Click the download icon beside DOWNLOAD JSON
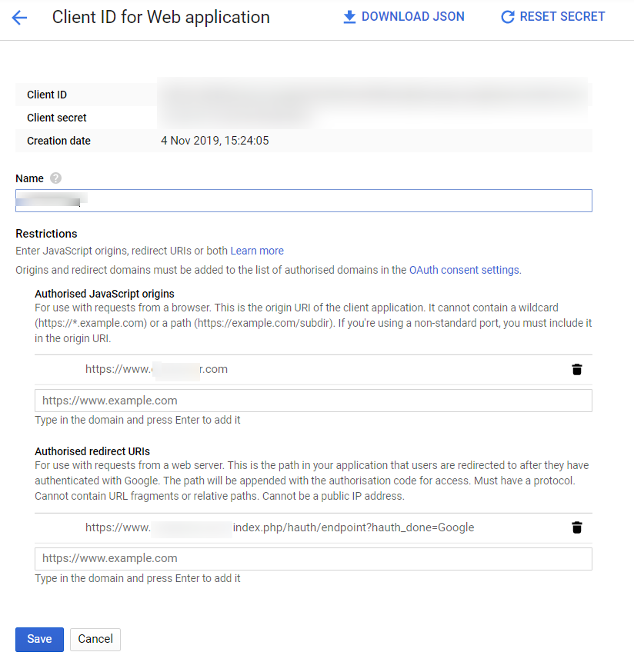 coord(350,17)
